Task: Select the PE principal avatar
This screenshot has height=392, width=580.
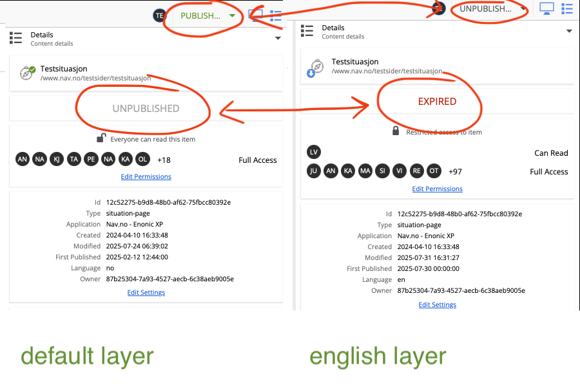Action: [91, 159]
